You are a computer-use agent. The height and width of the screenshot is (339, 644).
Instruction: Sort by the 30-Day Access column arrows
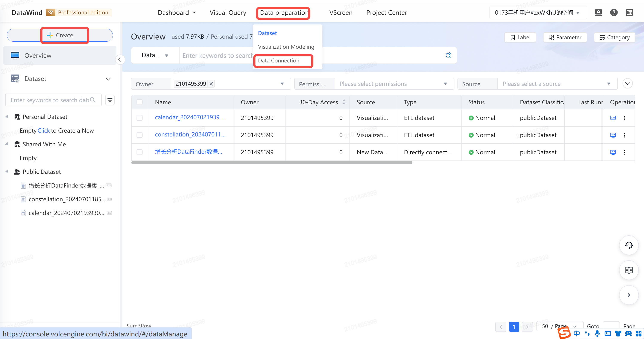pos(344,102)
